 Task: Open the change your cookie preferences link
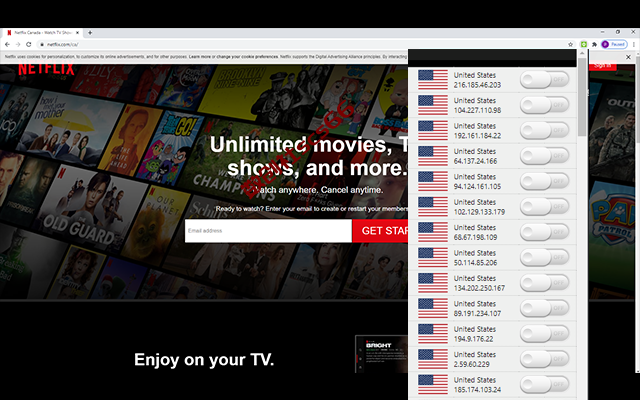247,57
